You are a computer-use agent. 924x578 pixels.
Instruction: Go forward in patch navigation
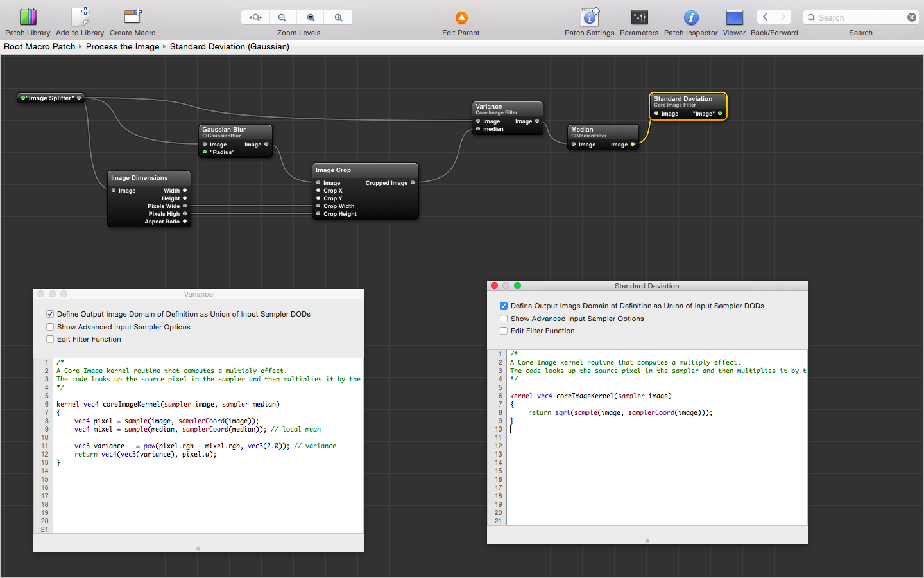pyautogui.click(x=783, y=17)
